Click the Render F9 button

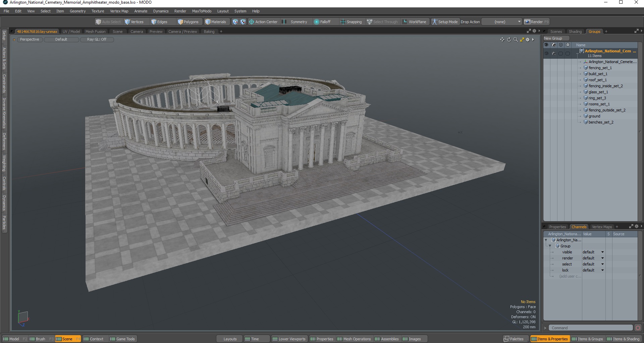[537, 22]
